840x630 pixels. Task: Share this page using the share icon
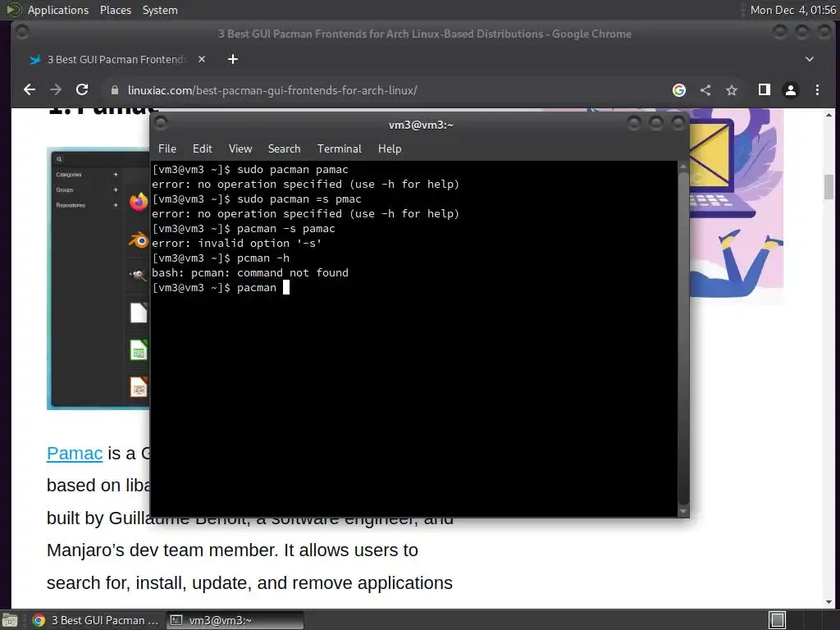tap(705, 90)
